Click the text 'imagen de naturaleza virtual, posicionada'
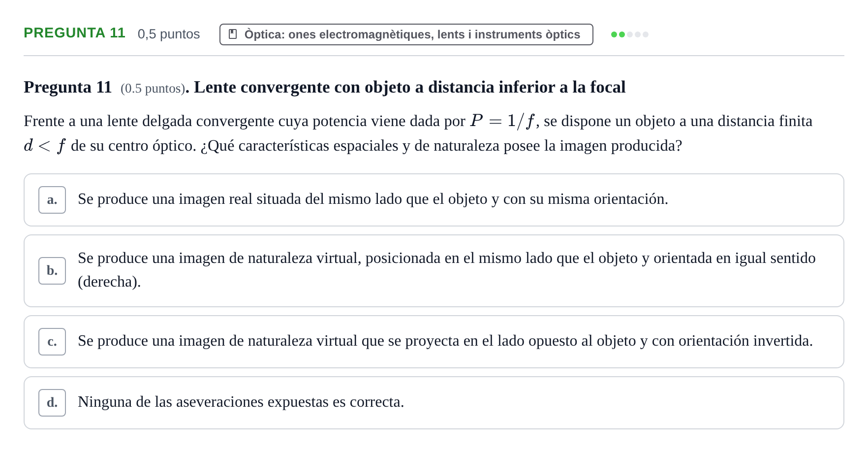 [310, 258]
